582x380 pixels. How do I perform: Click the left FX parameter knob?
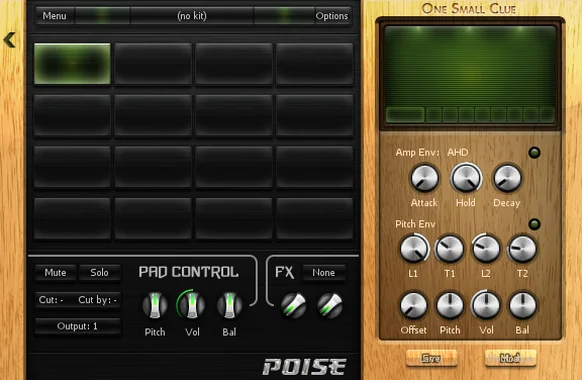(x=293, y=306)
